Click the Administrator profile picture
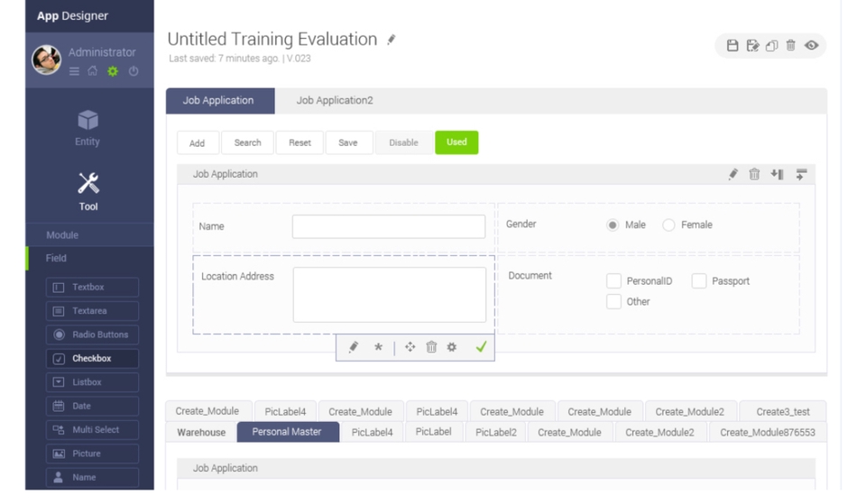The image size is (866, 504). pyautogui.click(x=46, y=60)
